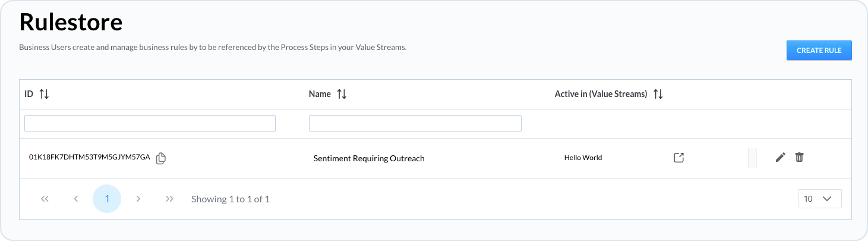Open the rows-per-page dropdown showing 10
Viewport: 868px width, 241px height.
(x=820, y=199)
